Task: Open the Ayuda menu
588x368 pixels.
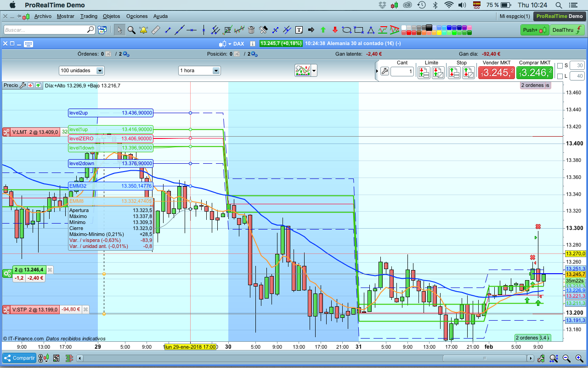Action: (x=160, y=16)
